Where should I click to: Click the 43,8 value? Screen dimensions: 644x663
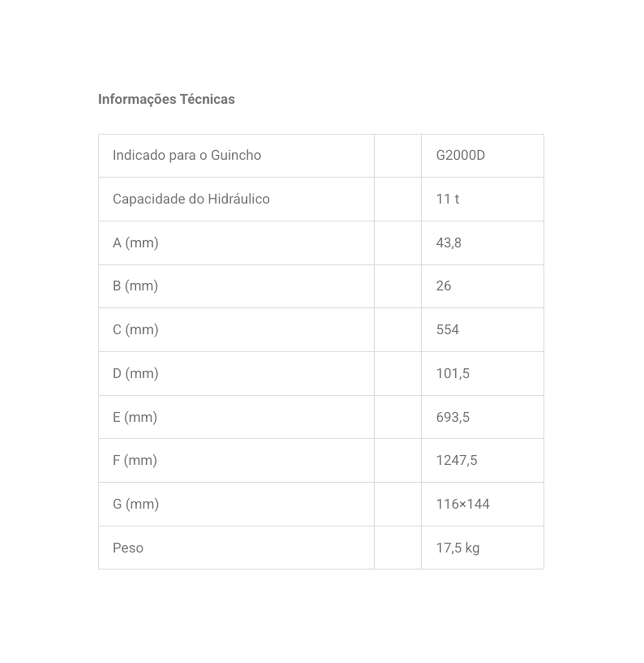449,242
